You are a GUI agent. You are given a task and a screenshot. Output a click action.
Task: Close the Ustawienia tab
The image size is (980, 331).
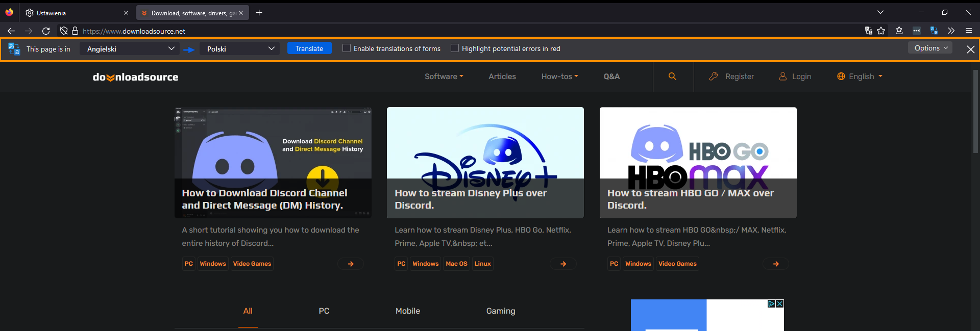coord(126,13)
